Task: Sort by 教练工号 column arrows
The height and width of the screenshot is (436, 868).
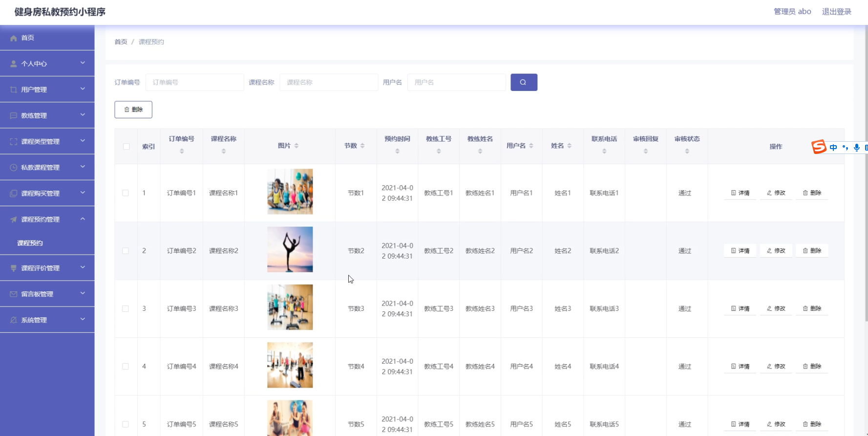Action: [x=439, y=151]
